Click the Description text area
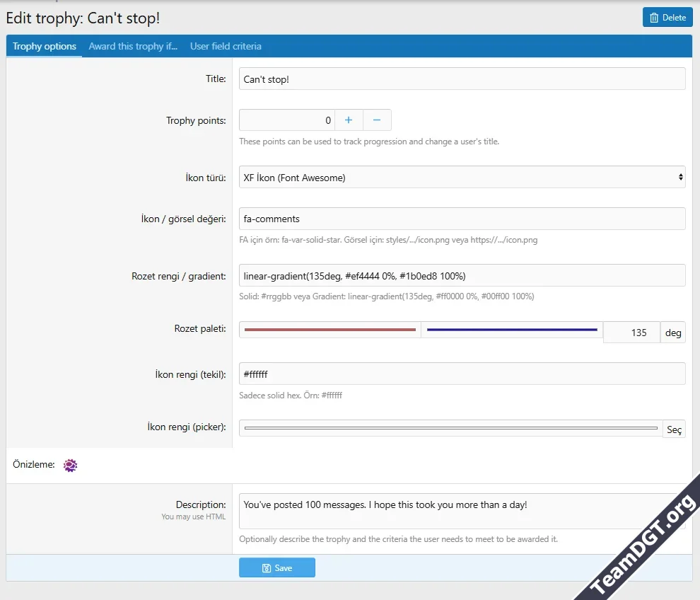The height and width of the screenshot is (600, 700). 456,511
